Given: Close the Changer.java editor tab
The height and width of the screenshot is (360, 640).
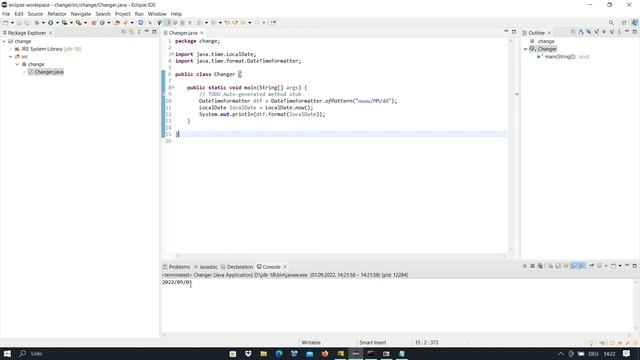Looking at the screenshot, I should coord(202,33).
